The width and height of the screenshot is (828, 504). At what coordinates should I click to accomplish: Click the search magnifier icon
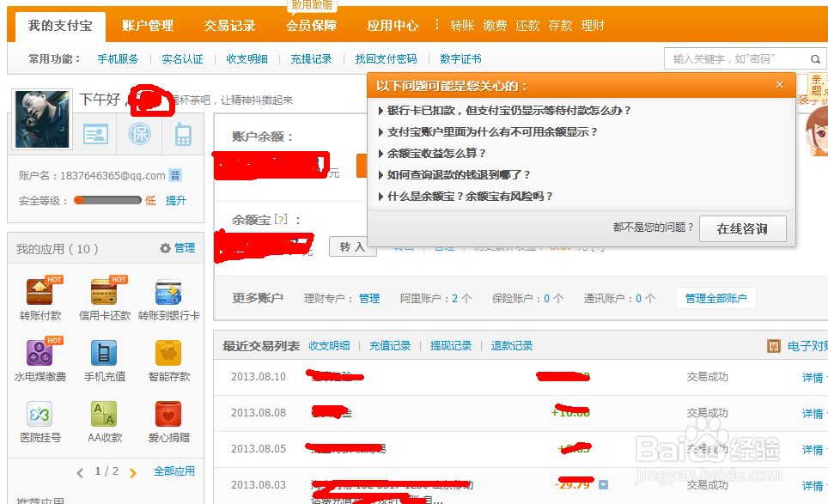[815, 59]
